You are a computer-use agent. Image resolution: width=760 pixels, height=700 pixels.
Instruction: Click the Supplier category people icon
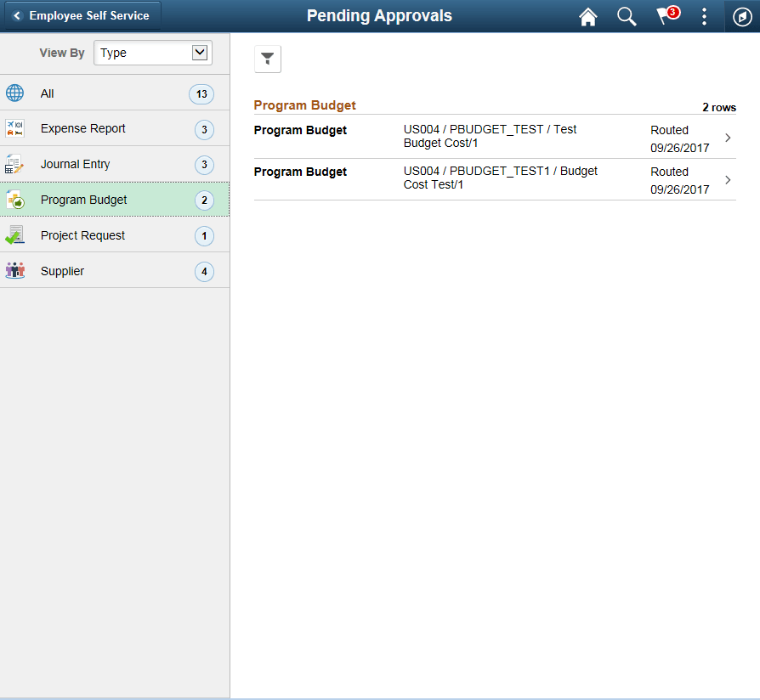tap(14, 270)
